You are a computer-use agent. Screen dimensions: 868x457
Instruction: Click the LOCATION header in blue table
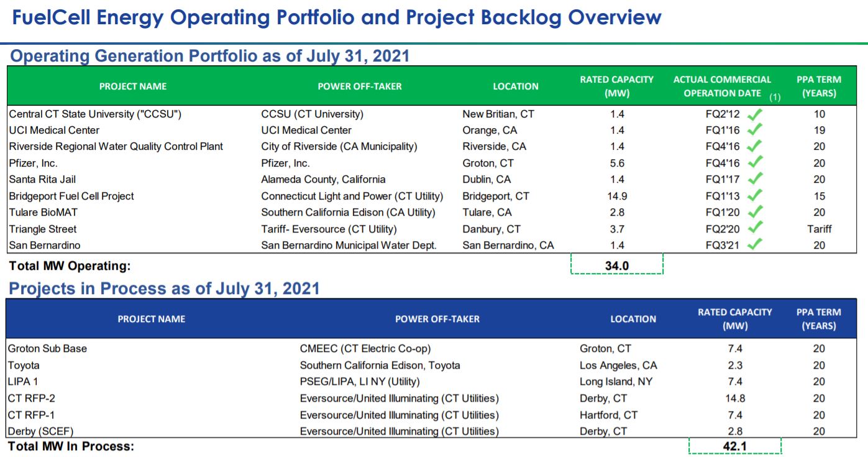click(x=633, y=319)
